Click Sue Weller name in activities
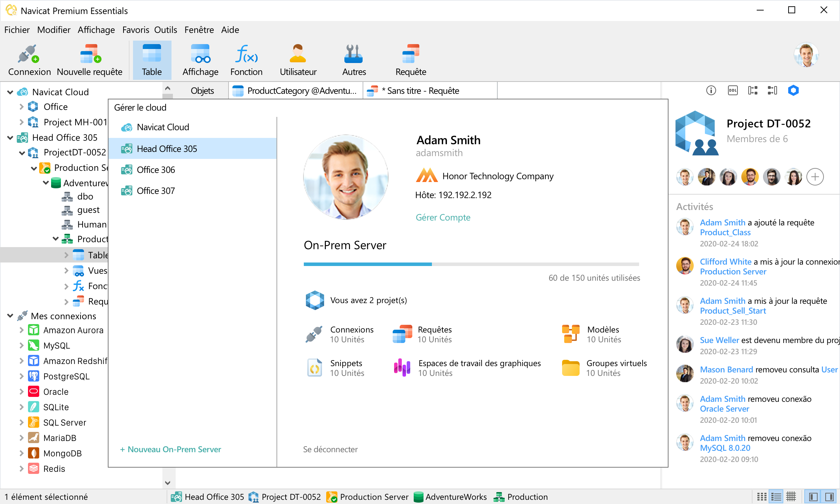The height and width of the screenshot is (504, 840). click(x=719, y=340)
